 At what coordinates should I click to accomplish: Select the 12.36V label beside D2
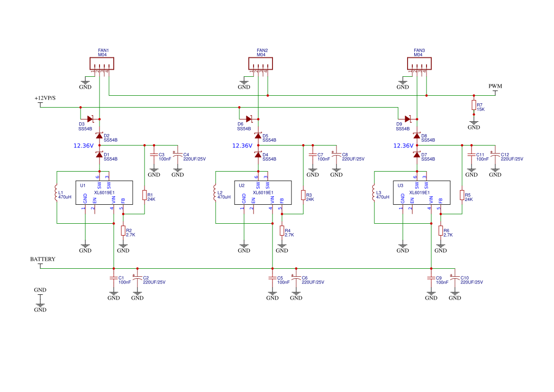(x=83, y=146)
